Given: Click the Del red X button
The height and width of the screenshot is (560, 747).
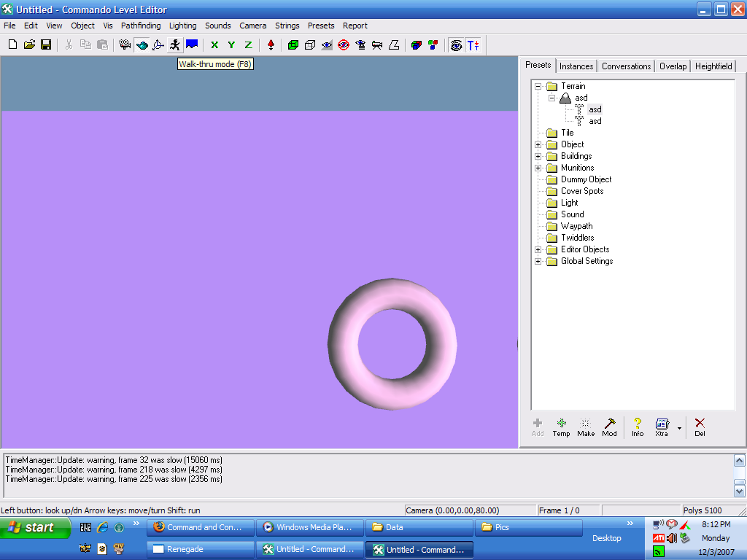Looking at the screenshot, I should [700, 427].
